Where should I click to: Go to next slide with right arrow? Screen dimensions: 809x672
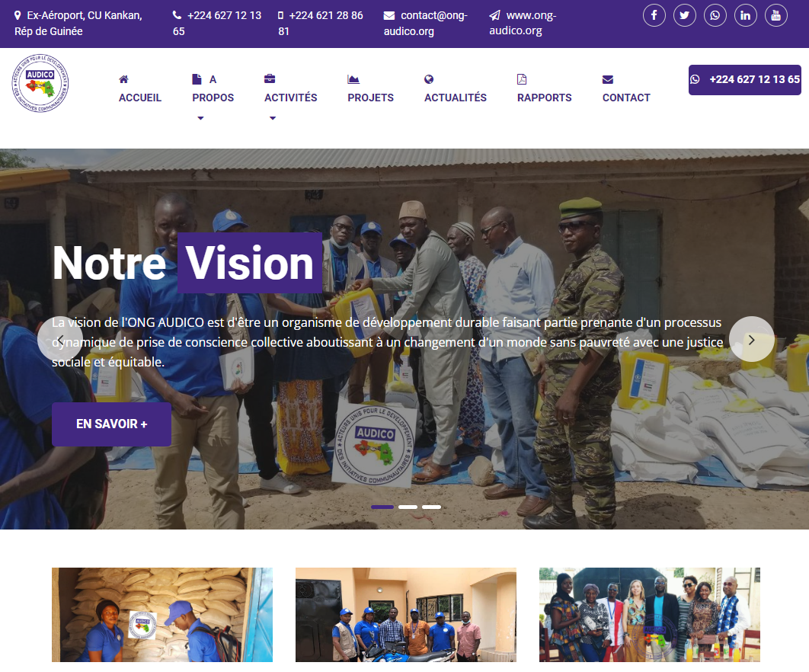751,339
